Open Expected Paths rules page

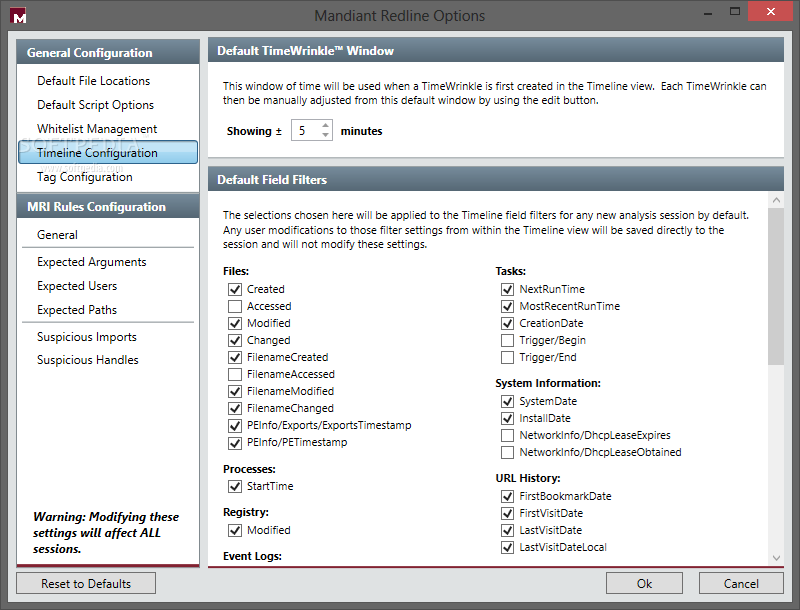click(77, 310)
